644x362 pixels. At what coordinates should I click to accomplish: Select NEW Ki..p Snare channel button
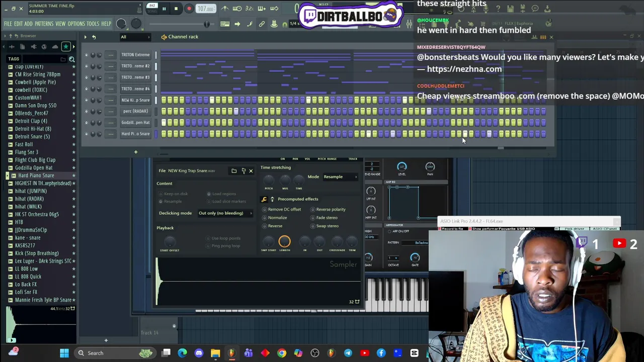tap(135, 100)
